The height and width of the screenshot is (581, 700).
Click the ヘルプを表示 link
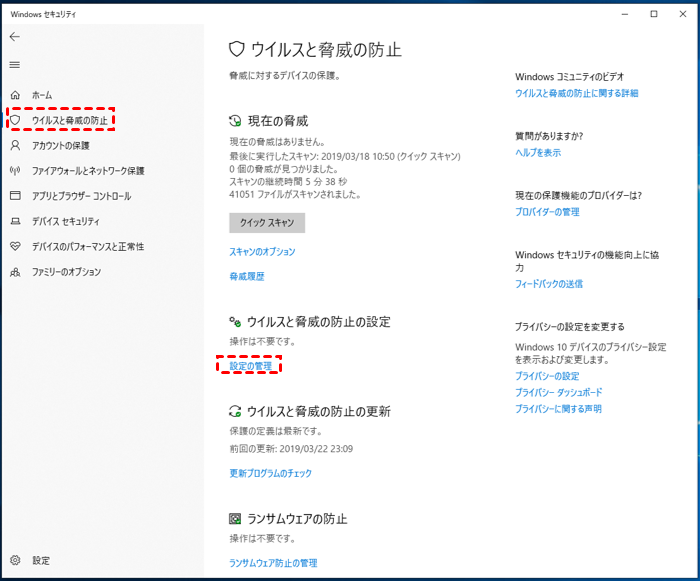coord(538,152)
